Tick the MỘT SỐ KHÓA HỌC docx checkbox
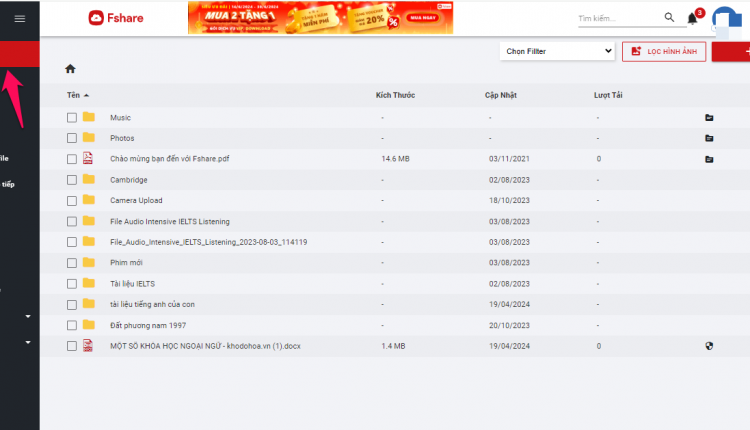Screen dimensions: 750x430 point(72,346)
